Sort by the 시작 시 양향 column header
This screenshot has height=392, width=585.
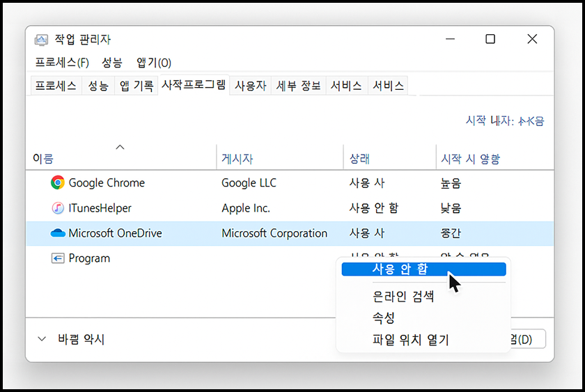coord(470,159)
